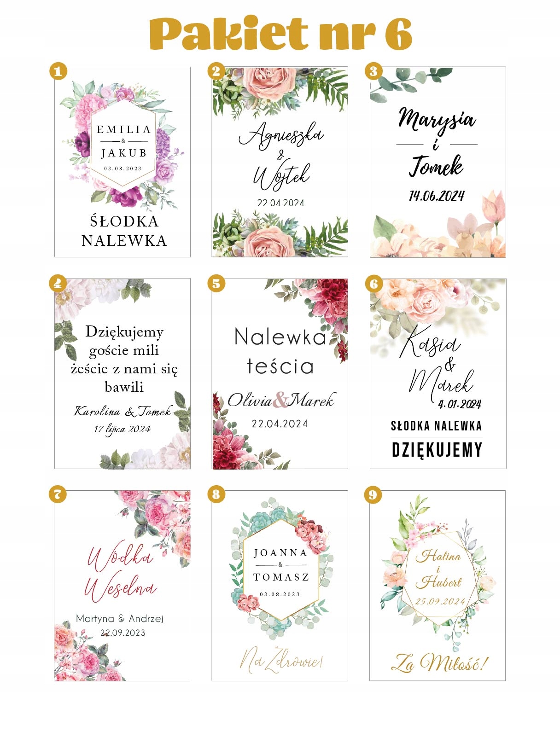Click the gold number 7 badge

tap(58, 495)
